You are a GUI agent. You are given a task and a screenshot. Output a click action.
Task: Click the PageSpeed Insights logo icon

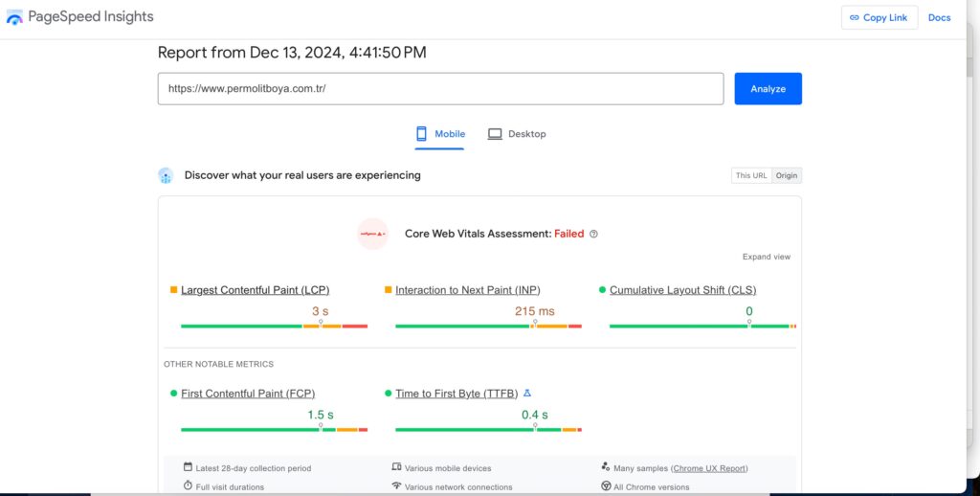(x=14, y=17)
